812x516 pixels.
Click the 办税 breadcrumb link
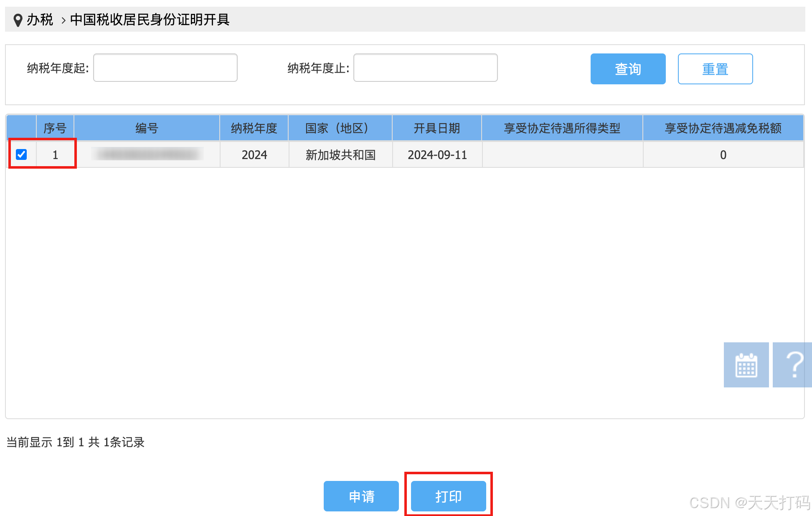point(40,20)
